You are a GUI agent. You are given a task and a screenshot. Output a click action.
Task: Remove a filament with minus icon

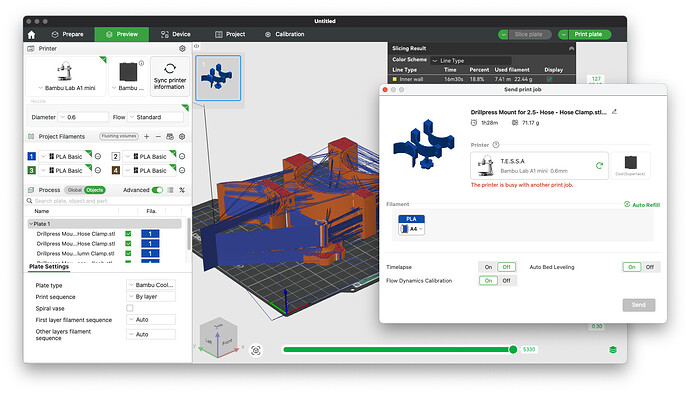[x=158, y=136]
